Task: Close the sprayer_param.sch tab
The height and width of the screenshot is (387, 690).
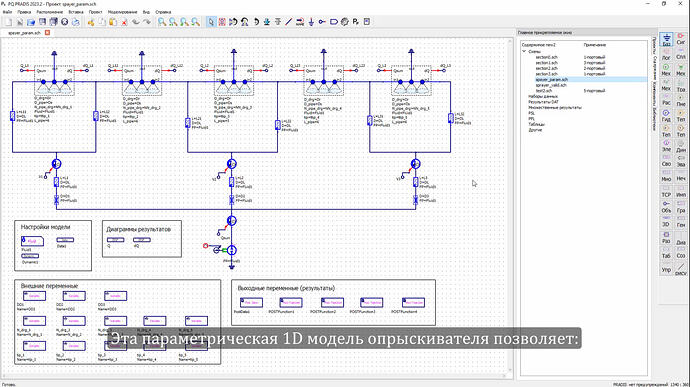Action: tap(48, 33)
